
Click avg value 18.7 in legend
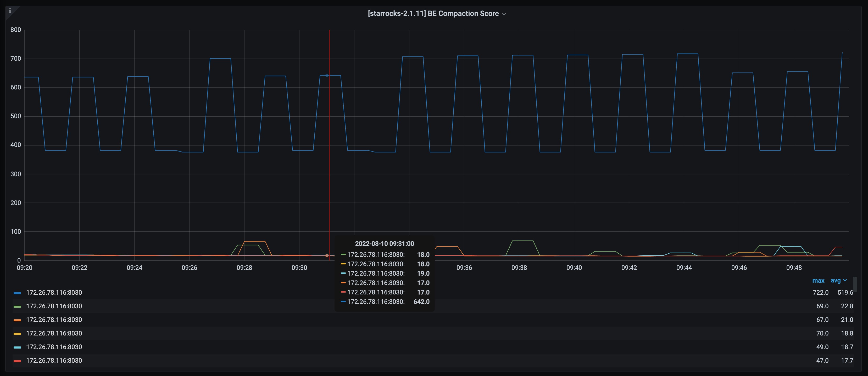847,347
